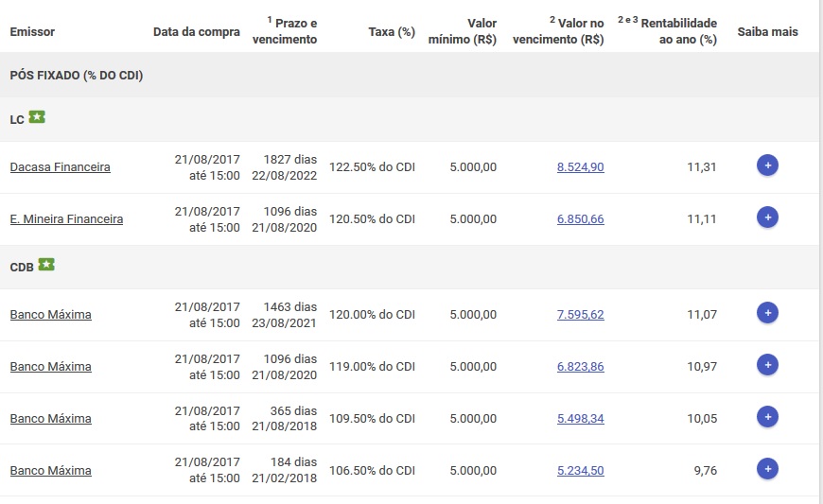Open the 6.823,86 value link

580,367
